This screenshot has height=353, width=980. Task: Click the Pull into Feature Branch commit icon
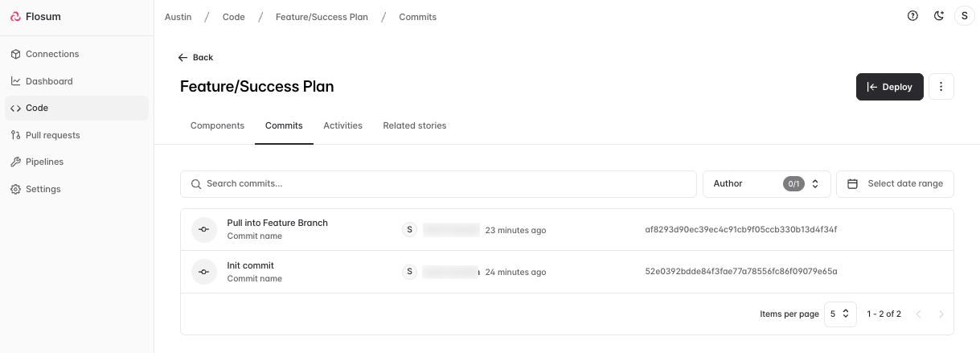(x=204, y=229)
